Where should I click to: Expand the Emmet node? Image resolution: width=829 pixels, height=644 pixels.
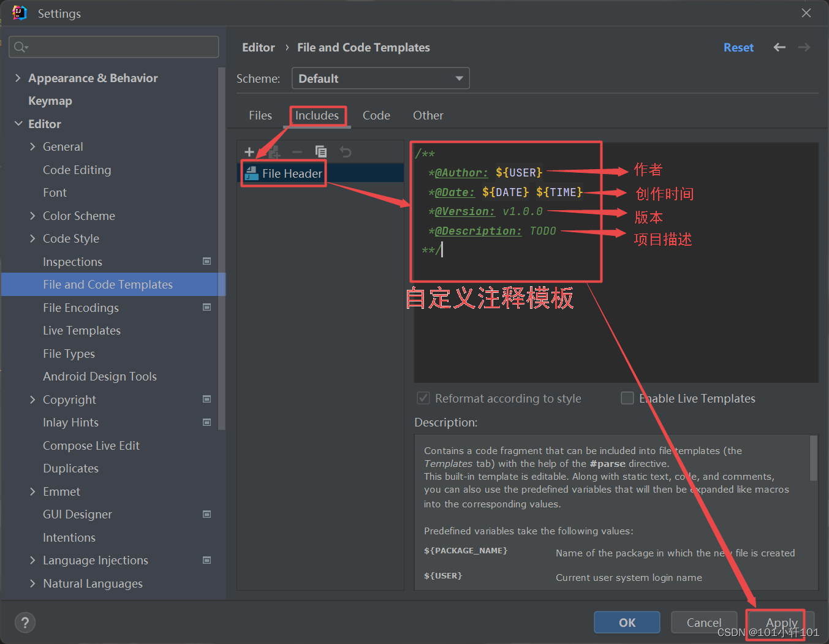coord(32,491)
